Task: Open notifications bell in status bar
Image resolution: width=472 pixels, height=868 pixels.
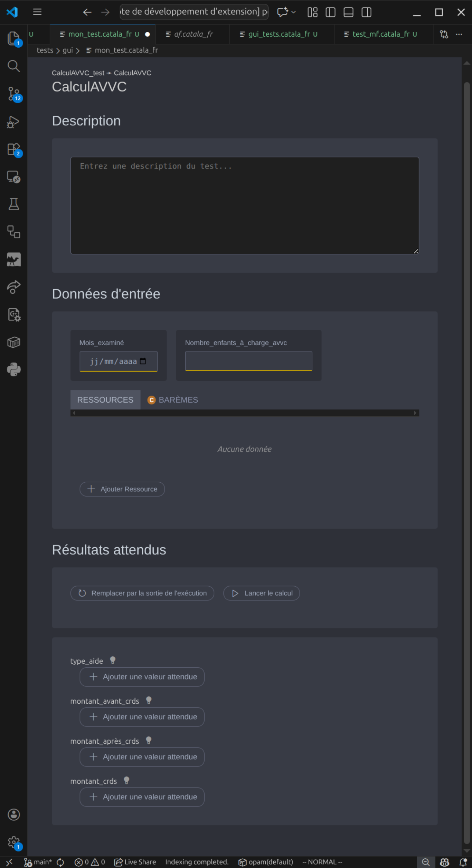Action: 463,862
